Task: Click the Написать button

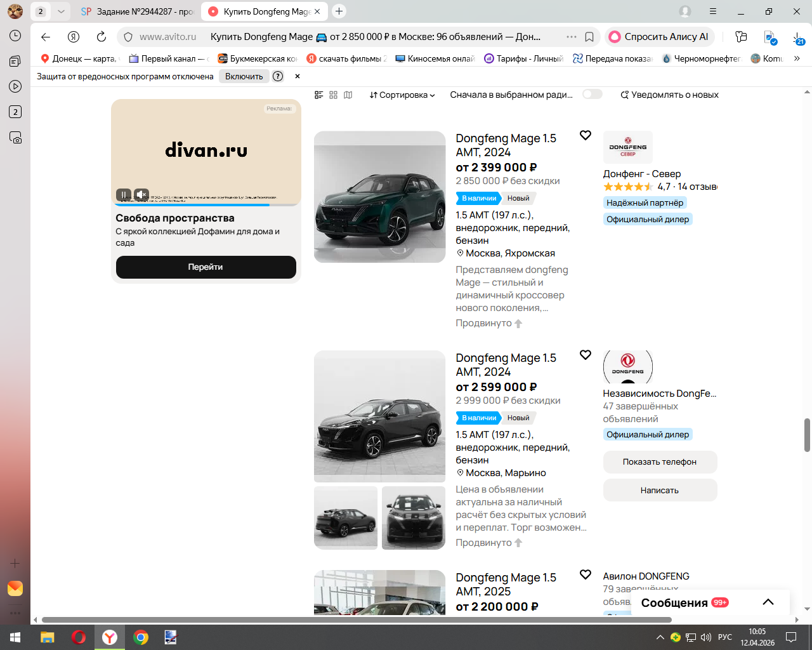Action: [x=660, y=490]
